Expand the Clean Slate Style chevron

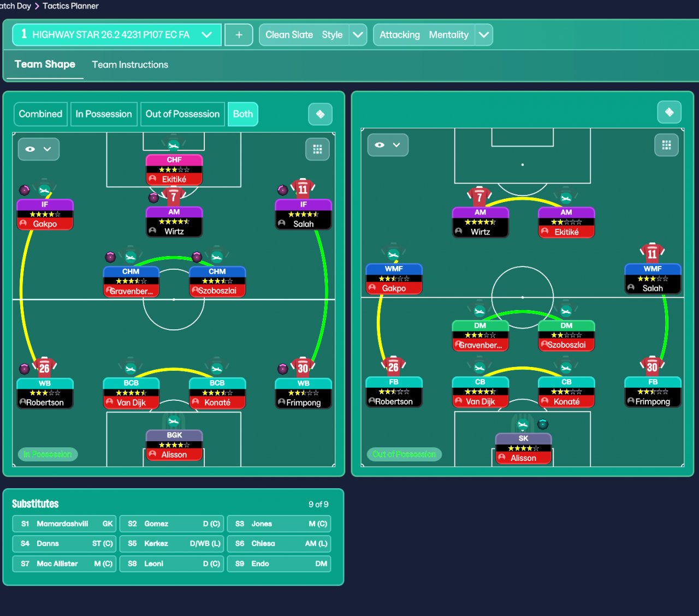[x=358, y=34]
